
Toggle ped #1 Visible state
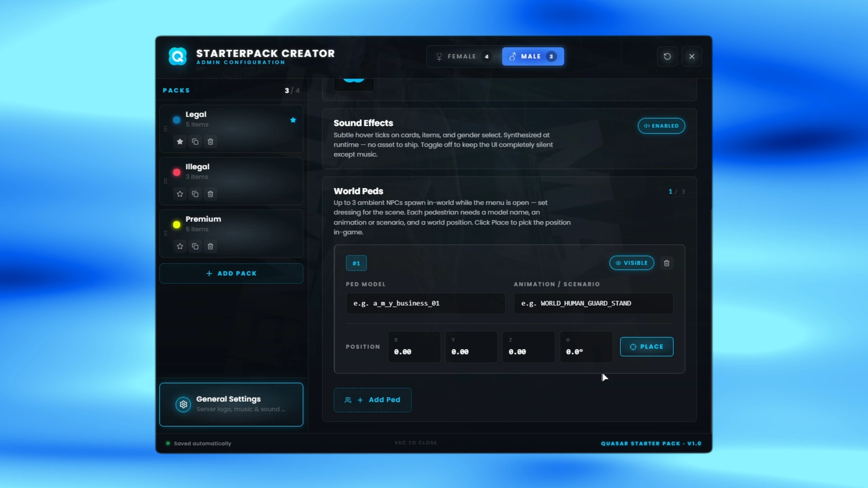coord(632,263)
